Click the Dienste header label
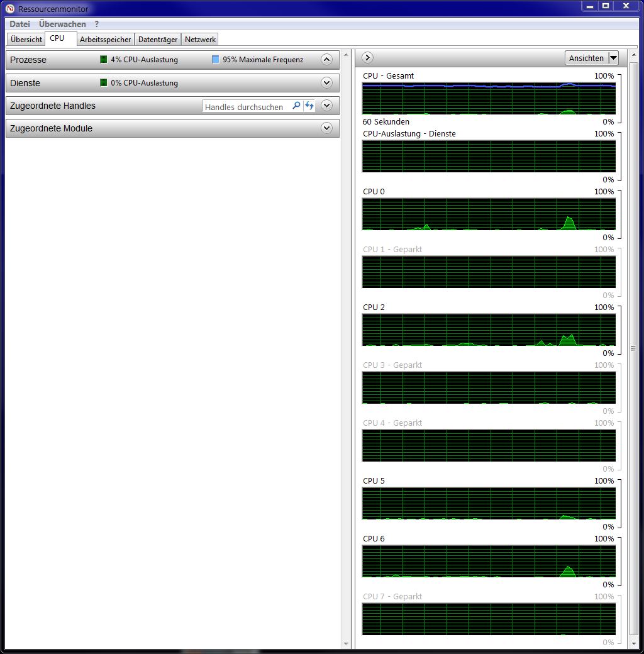644x654 pixels. pos(25,83)
